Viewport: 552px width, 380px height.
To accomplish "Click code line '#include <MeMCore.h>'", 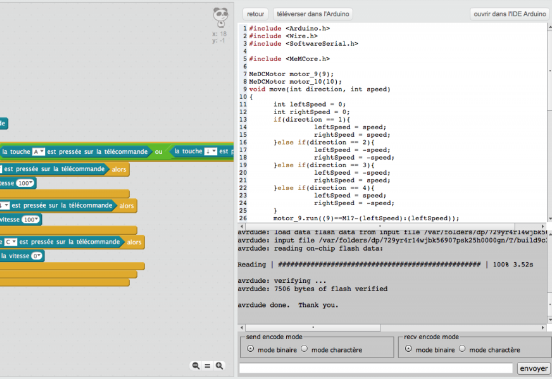I will click(289, 59).
